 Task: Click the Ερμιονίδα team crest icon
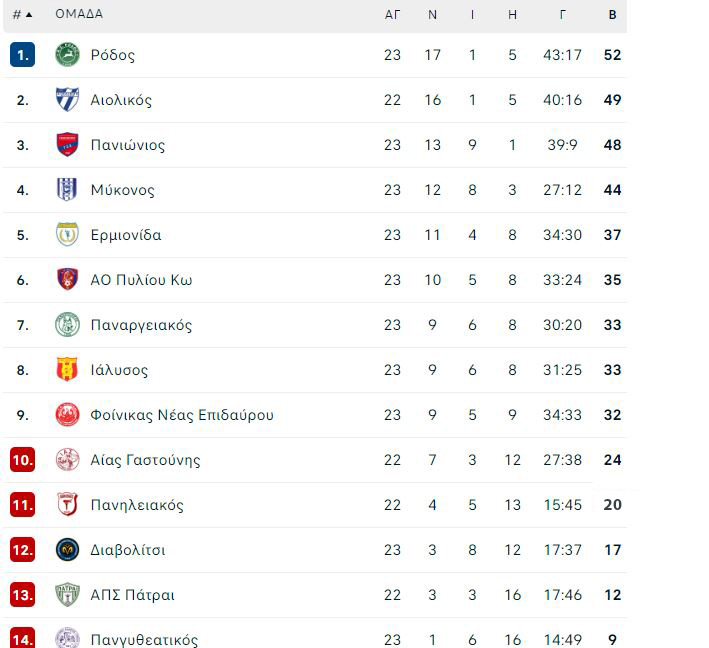click(67, 235)
